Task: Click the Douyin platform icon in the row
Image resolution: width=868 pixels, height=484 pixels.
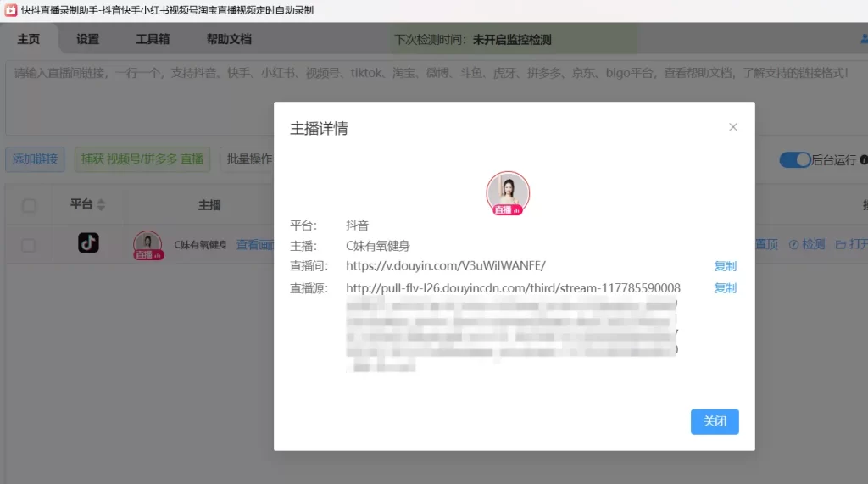Action: (88, 243)
